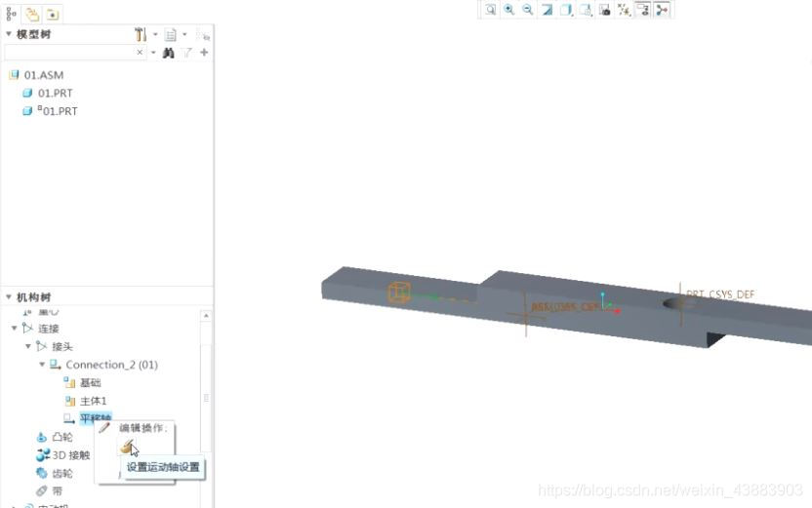Viewport: 812px width, 508px height.
Task: Click the Zoom Out magnifier icon
Action: click(x=528, y=9)
